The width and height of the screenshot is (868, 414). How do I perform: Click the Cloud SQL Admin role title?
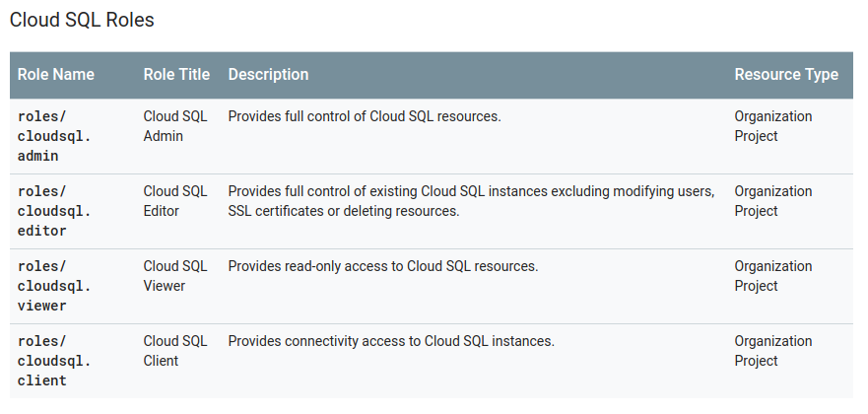click(x=175, y=126)
